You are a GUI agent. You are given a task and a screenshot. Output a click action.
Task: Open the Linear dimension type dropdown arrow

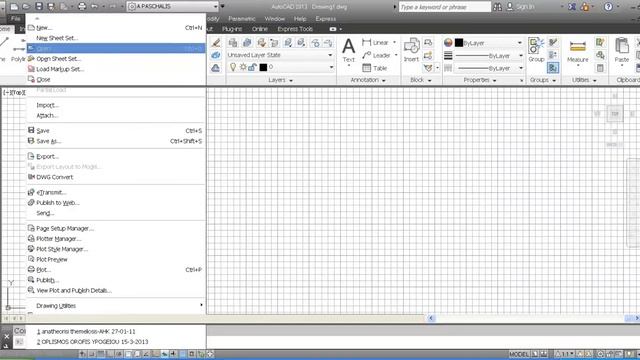pos(394,42)
